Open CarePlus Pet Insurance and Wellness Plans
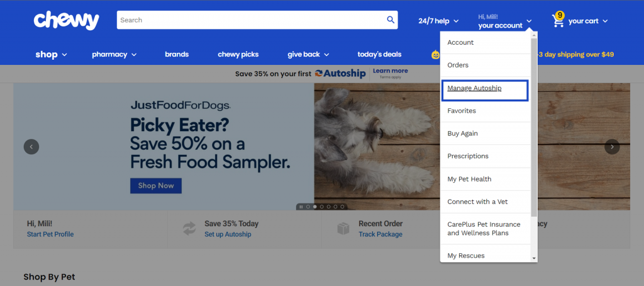The image size is (644, 286). click(x=486, y=229)
